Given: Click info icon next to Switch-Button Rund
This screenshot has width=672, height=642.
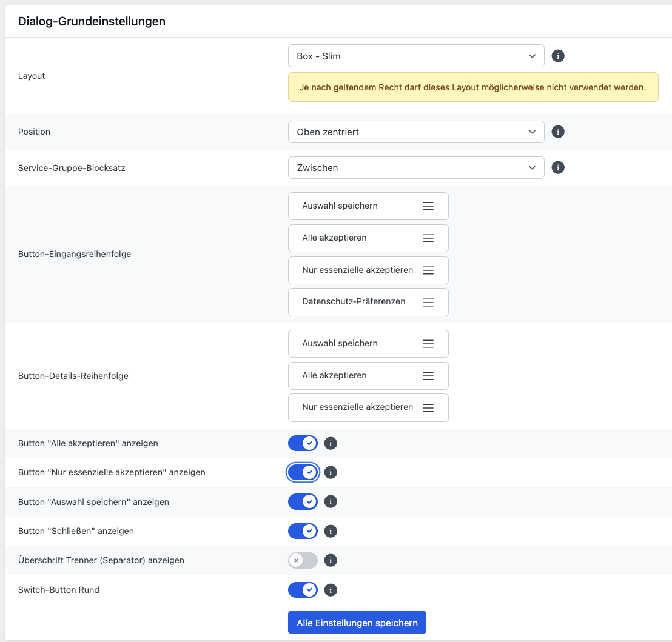Looking at the screenshot, I should [x=331, y=590].
